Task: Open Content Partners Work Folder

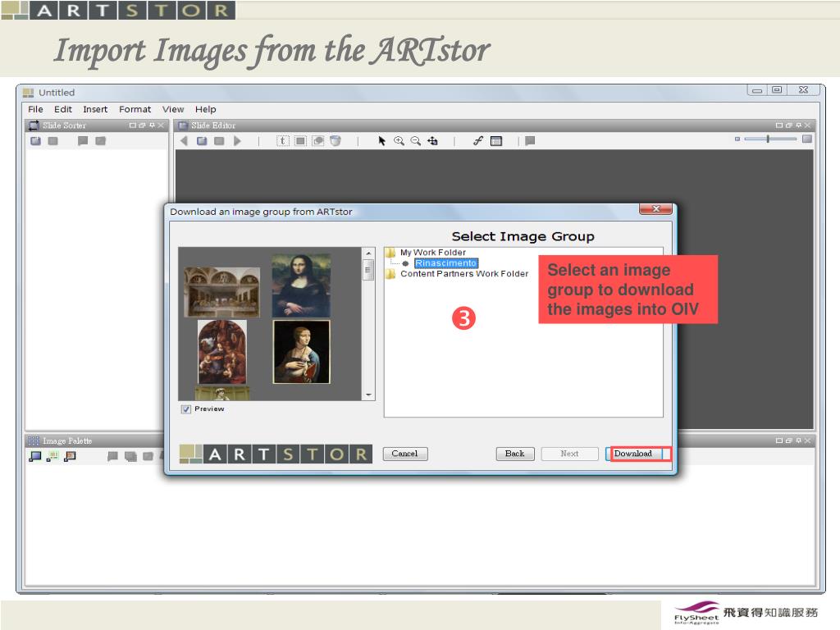Action: pos(464,274)
